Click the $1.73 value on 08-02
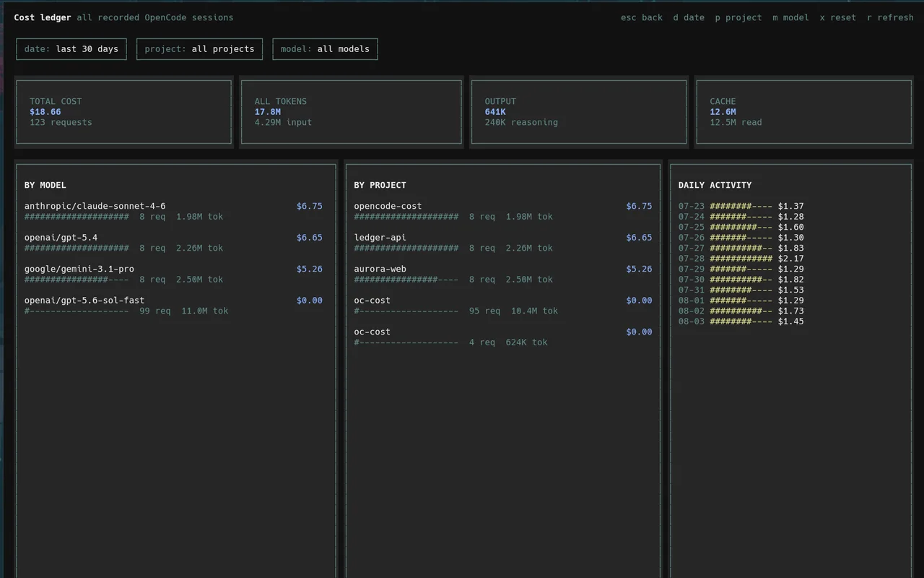 click(x=790, y=311)
